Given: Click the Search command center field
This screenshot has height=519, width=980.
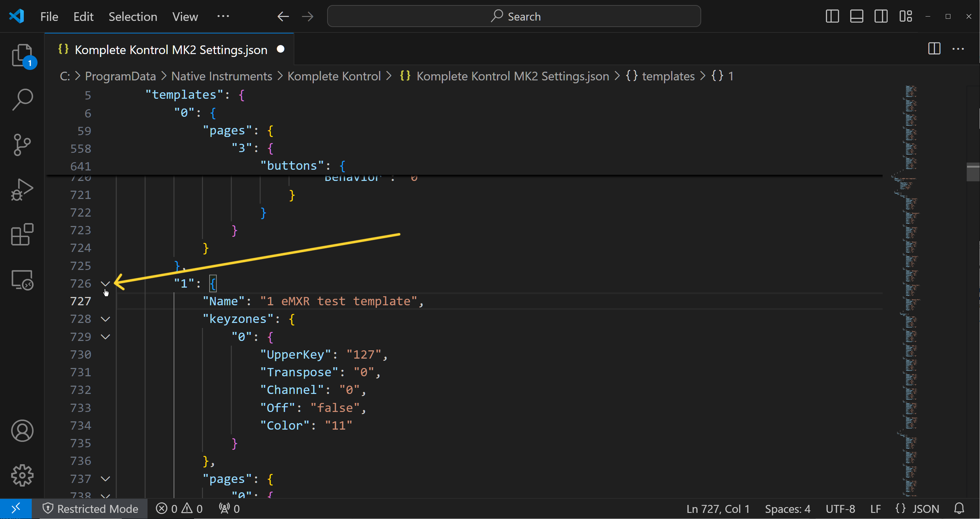Looking at the screenshot, I should [x=514, y=16].
